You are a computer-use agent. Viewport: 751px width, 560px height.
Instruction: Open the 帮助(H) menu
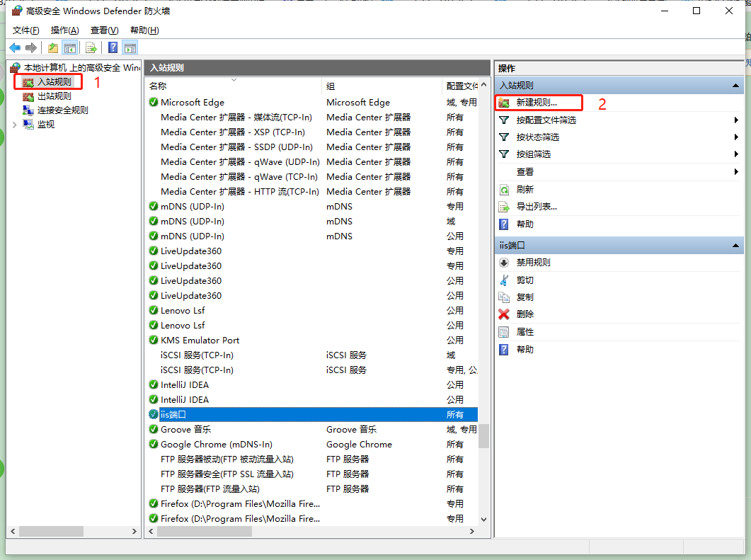coord(144,30)
